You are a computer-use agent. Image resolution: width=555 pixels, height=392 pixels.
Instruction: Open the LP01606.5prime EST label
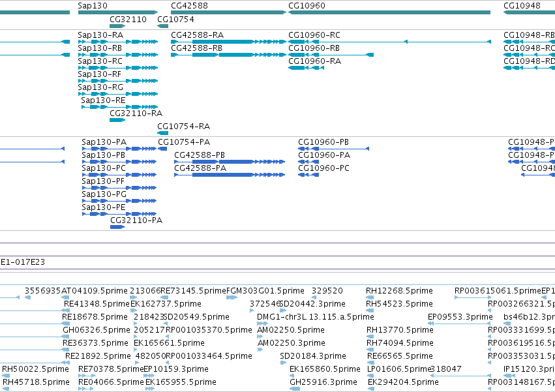[x=399, y=369]
